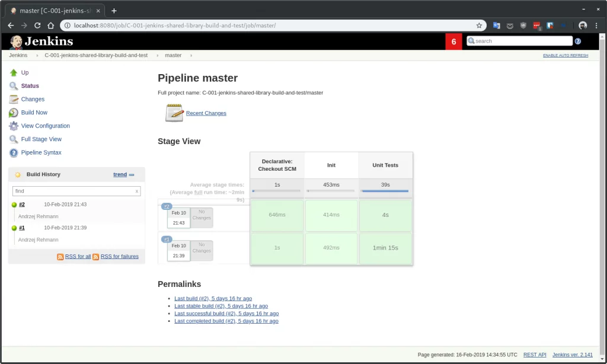Click the translate extension icon
The width and height of the screenshot is (607, 364).
click(496, 25)
